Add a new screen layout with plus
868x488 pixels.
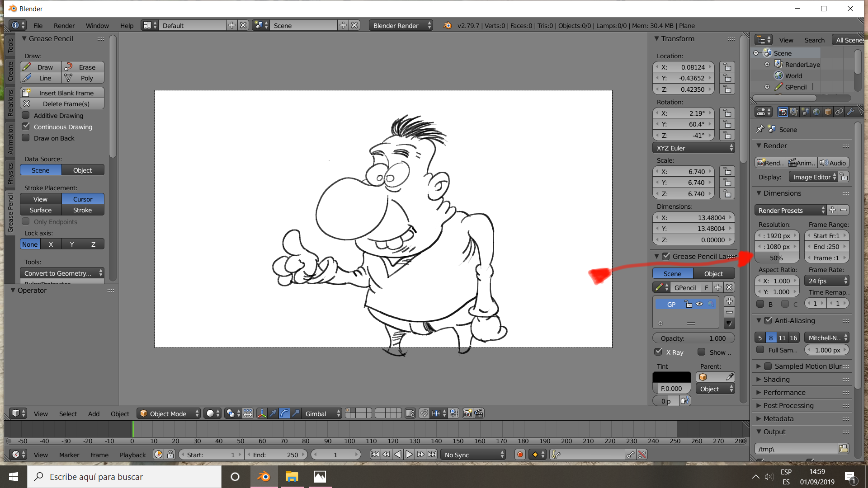232,25
